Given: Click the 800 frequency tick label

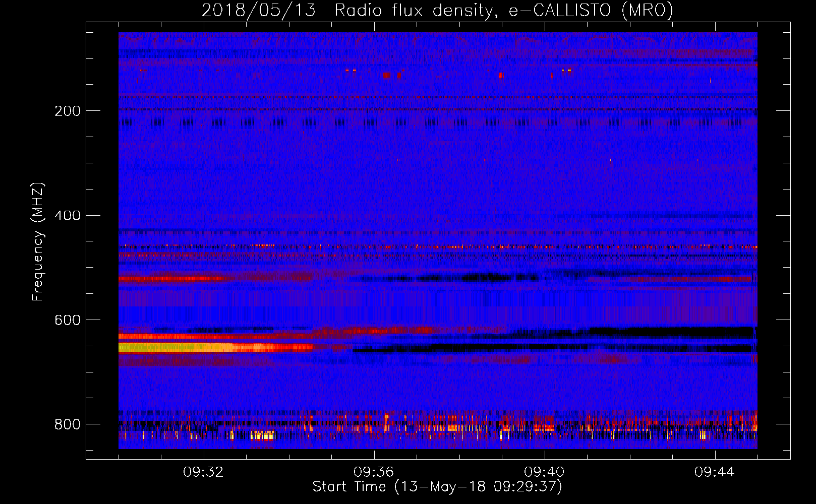Looking at the screenshot, I should click(x=68, y=424).
